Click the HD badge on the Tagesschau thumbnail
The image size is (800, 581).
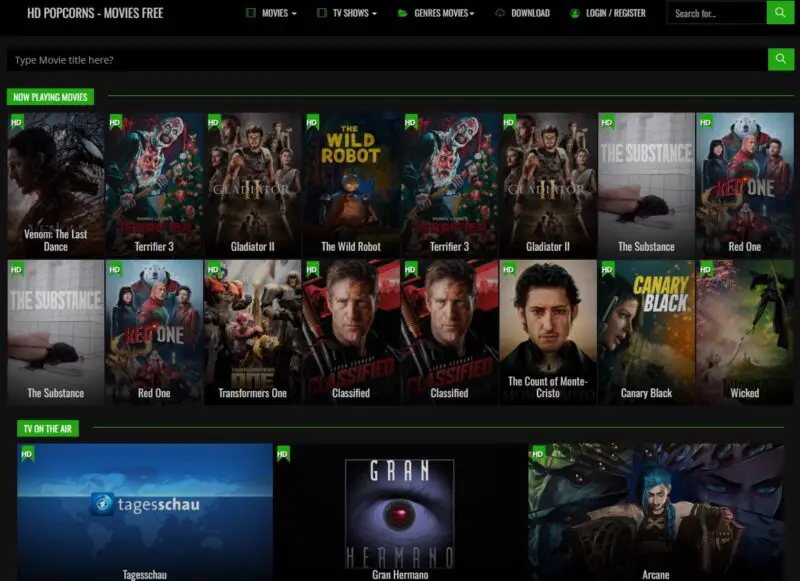click(27, 453)
